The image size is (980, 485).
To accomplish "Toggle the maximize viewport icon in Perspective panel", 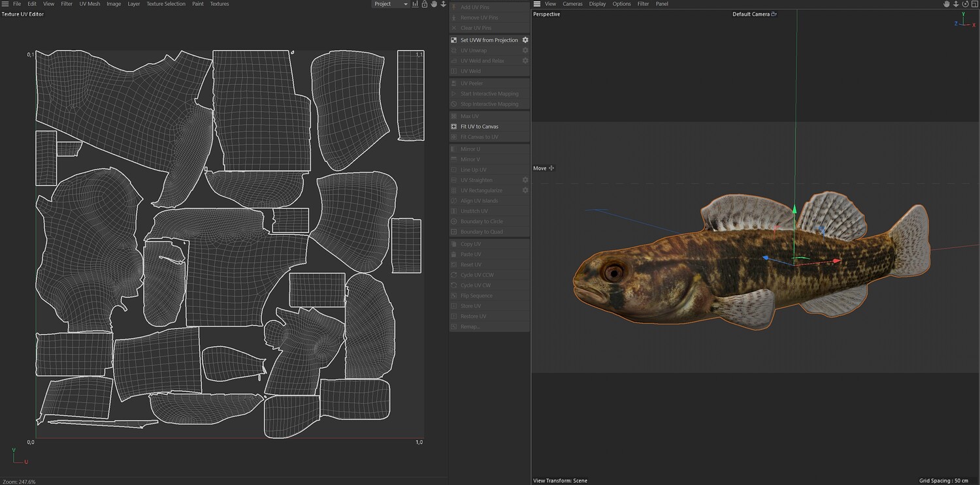I will (974, 4).
